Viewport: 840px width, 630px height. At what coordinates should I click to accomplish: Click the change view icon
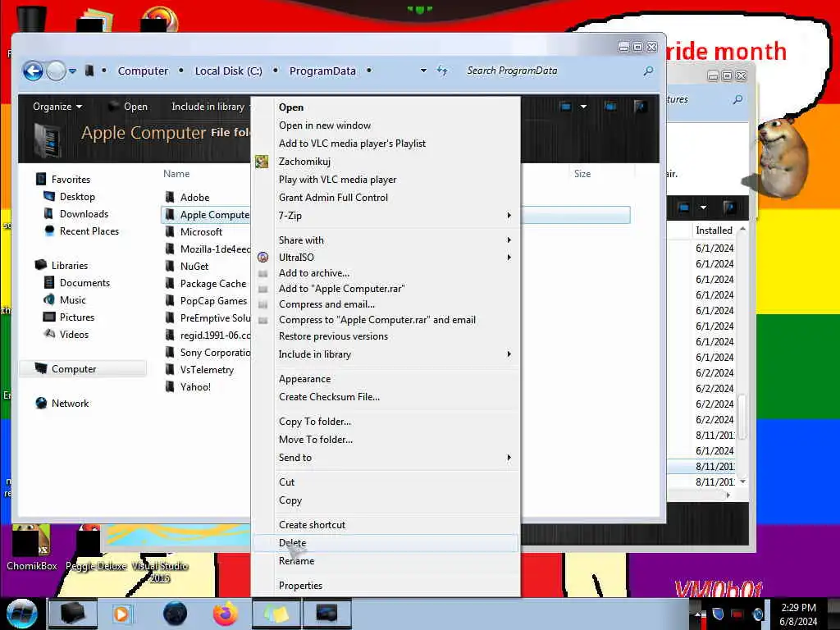565,107
